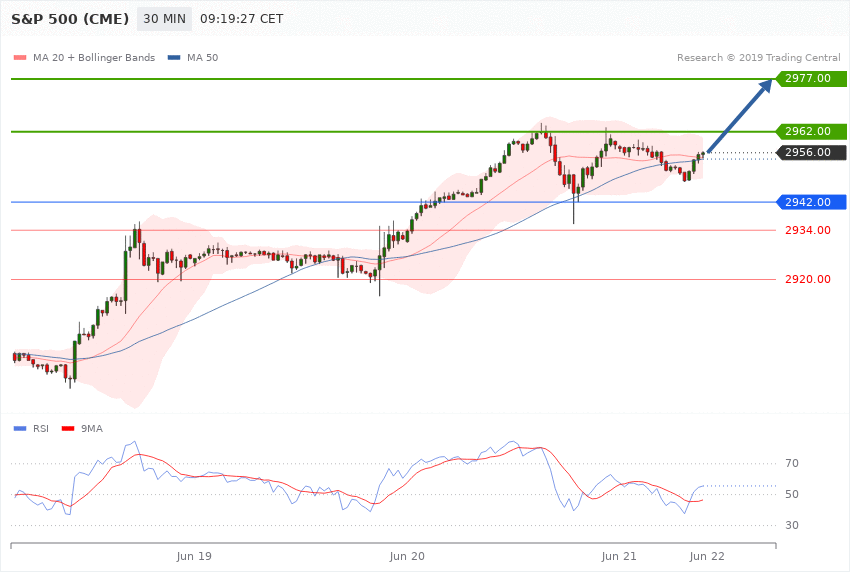Click the 2920.00 red support label
Image resolution: width=850 pixels, height=576 pixels.
808,279
